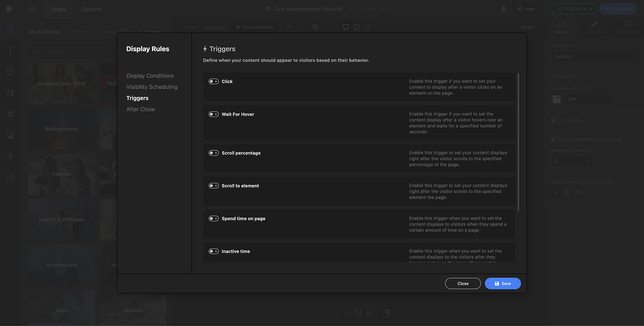Open the images panel icon in left sidebar
The width and height of the screenshot is (644, 326).
pos(10,29)
